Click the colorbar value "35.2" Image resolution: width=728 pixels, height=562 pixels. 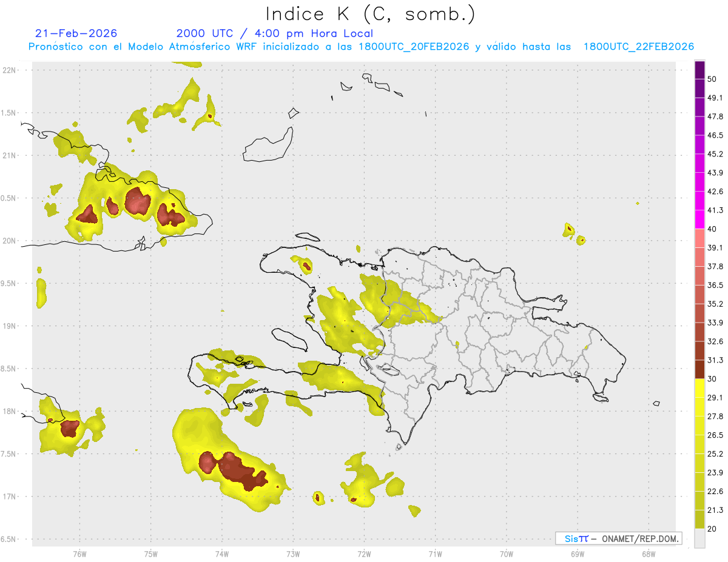point(715,304)
